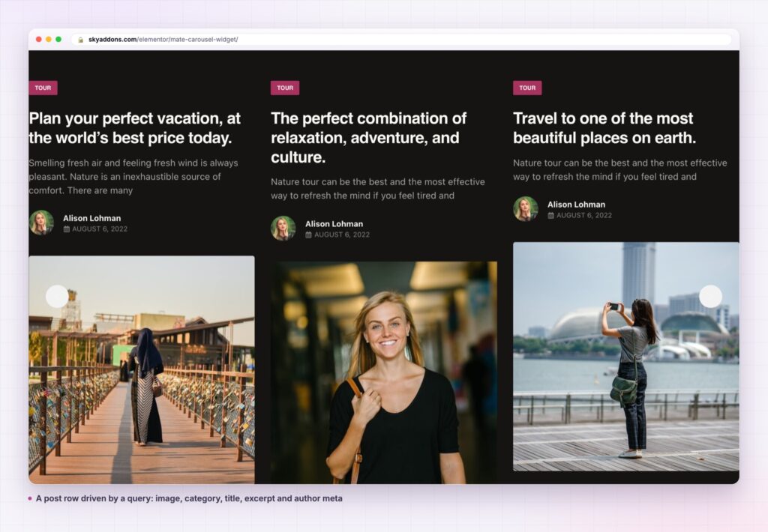Screen dimensions: 768x532
Task: Click the calendar icon in the "perfect combination" post
Action: click(x=308, y=235)
